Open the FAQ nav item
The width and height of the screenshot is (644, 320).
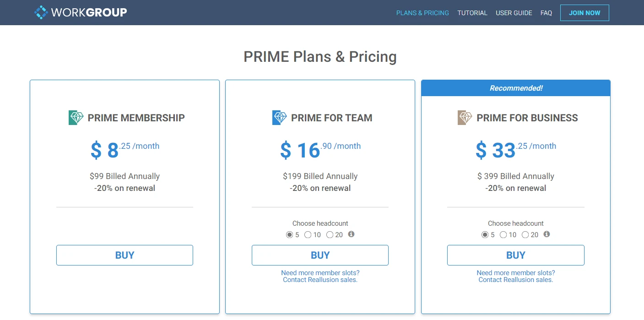click(546, 13)
